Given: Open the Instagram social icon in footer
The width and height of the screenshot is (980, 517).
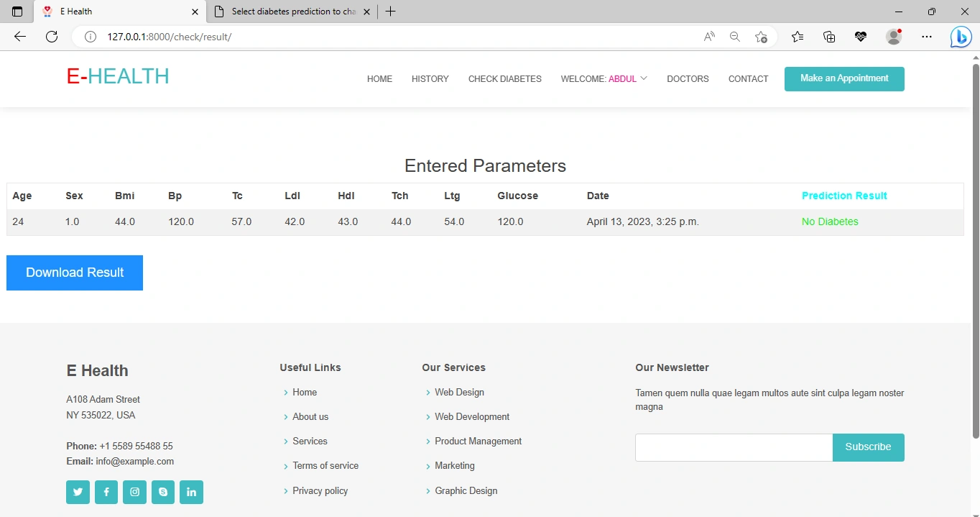Looking at the screenshot, I should point(134,492).
